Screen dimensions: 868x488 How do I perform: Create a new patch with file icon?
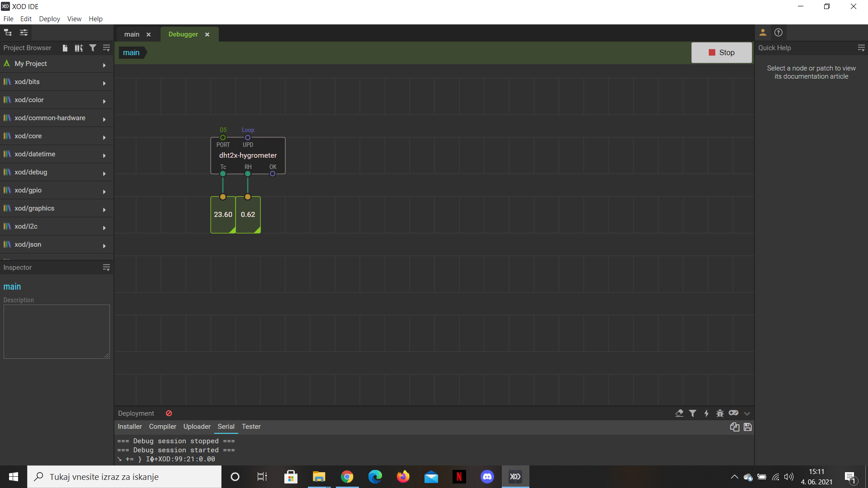[65, 48]
